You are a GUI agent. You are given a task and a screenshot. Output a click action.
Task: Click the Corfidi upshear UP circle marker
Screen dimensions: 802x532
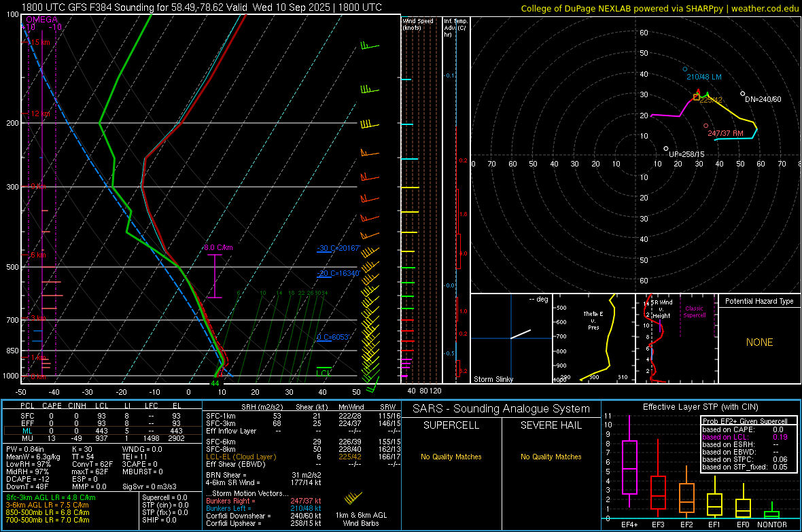coord(666,148)
